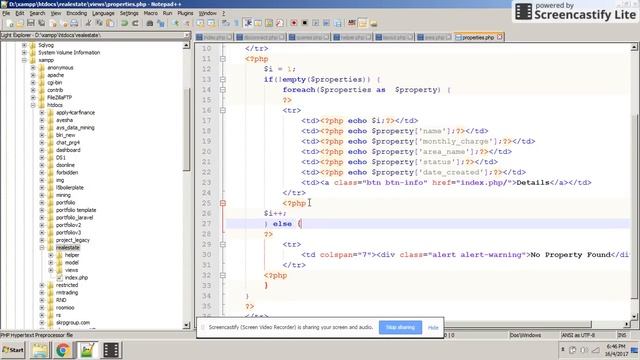Click the Save Recorded Macro icon
This screenshot has width=640, height=360.
tap(338, 23)
